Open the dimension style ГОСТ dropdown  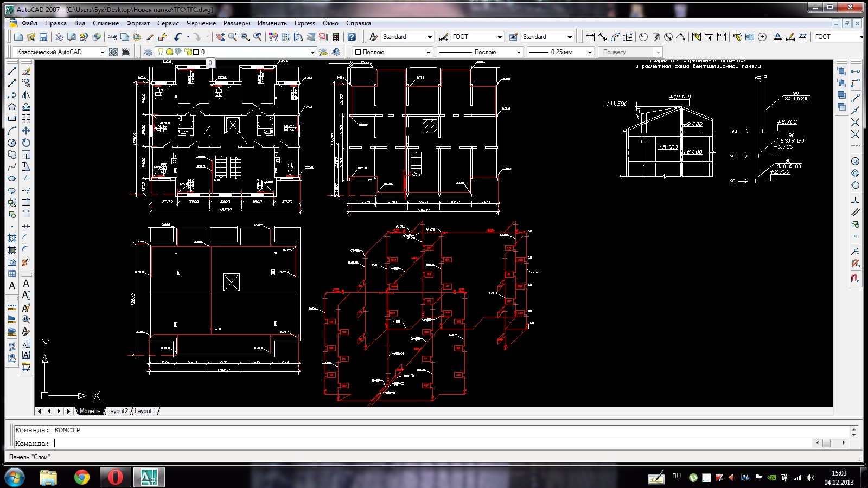[x=500, y=37]
